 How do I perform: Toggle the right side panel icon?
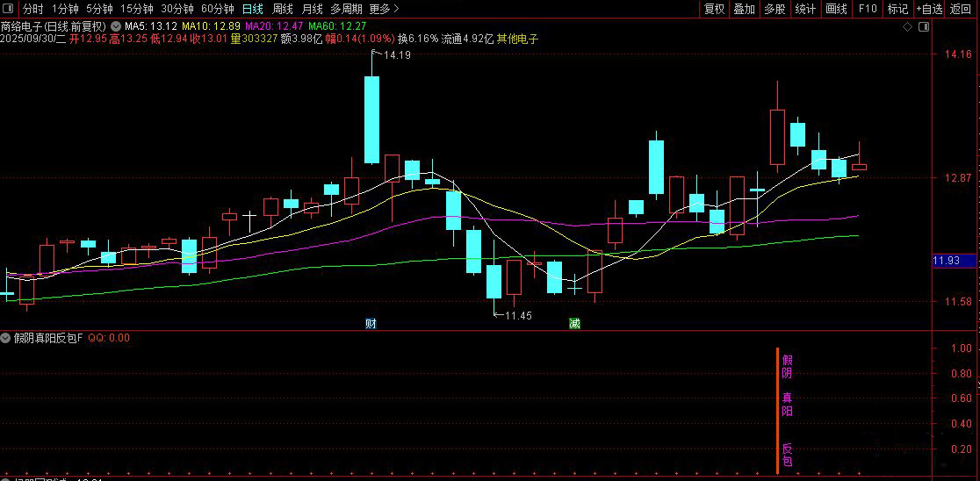(924, 27)
